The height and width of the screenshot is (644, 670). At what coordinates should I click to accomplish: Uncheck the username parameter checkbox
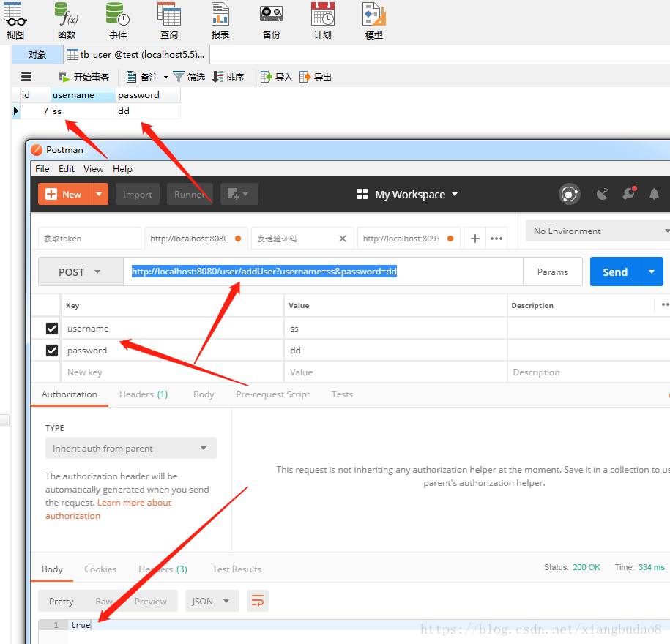[52, 329]
